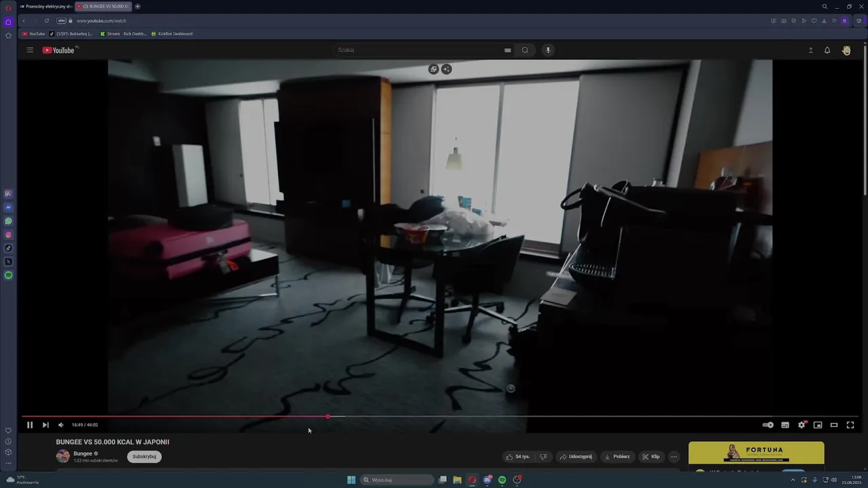This screenshot has width=868, height=488.
Task: Click the Lucid mode icon above player
Action: [x=446, y=69]
